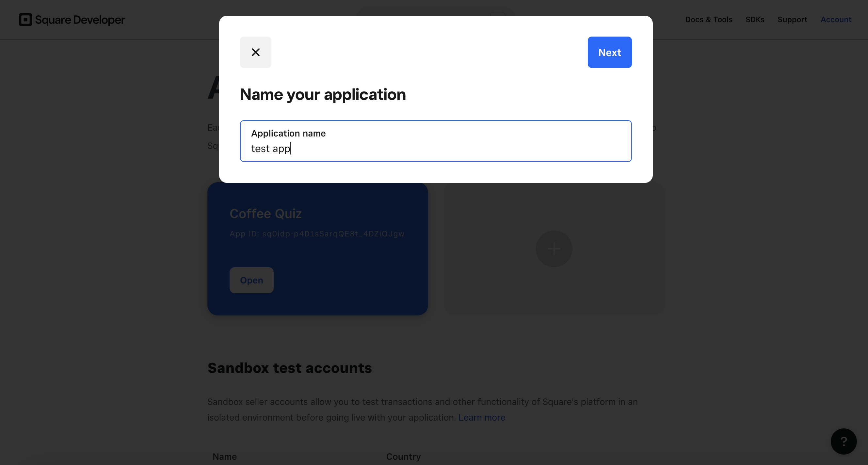Click the blue Next button
868x465 pixels.
610,52
